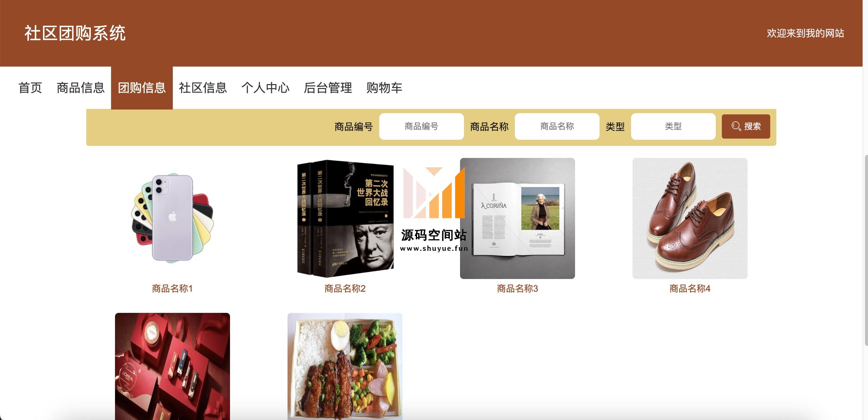Select the bento lunch box image
This screenshot has width=868, height=420.
coord(345,366)
